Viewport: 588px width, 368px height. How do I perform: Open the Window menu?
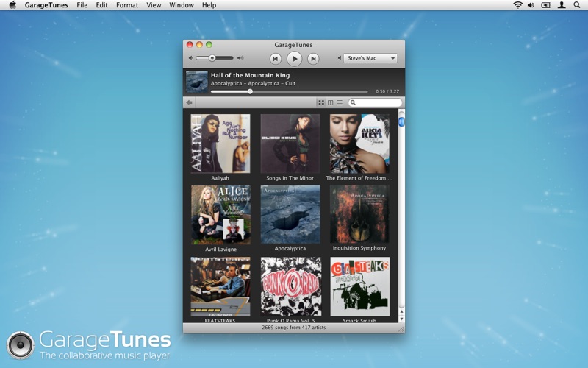point(182,5)
